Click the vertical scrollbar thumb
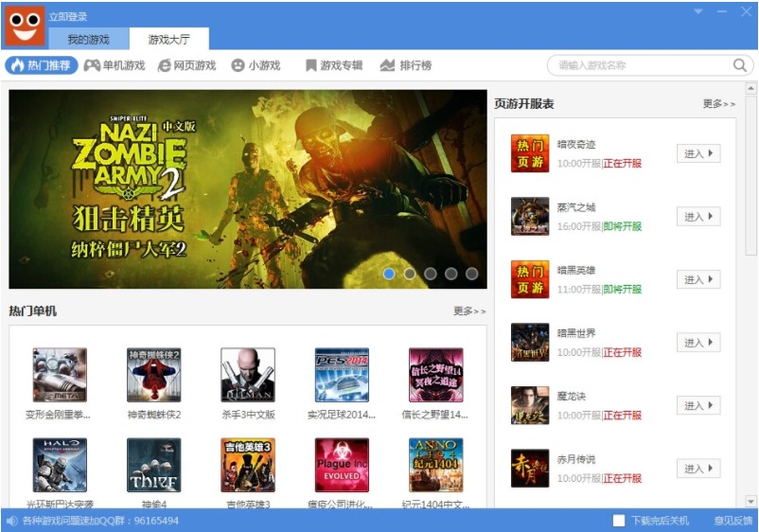The width and height of the screenshot is (759, 532). [750, 176]
